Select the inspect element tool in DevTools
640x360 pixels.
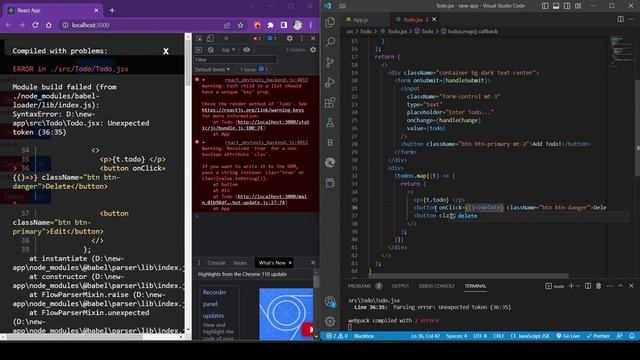point(199,38)
